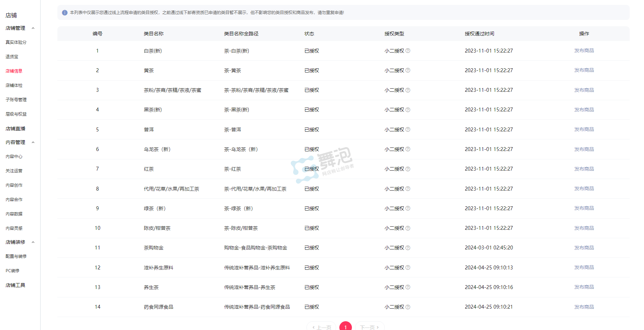Open 内容创作 in sidebar
Screen dimensions: 644x330
tap(14, 185)
